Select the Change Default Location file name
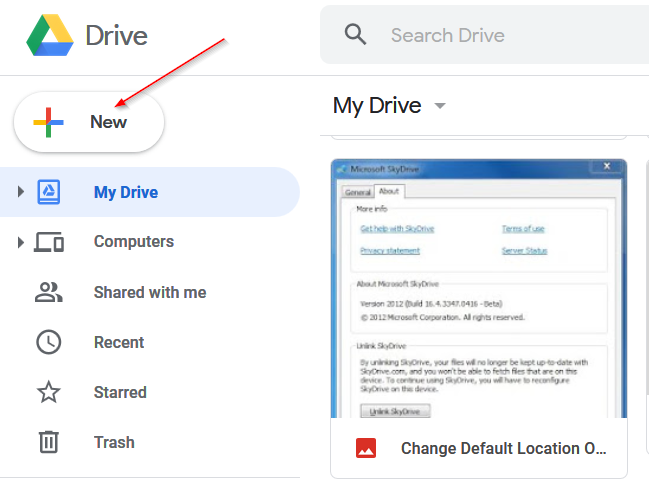 click(503, 448)
